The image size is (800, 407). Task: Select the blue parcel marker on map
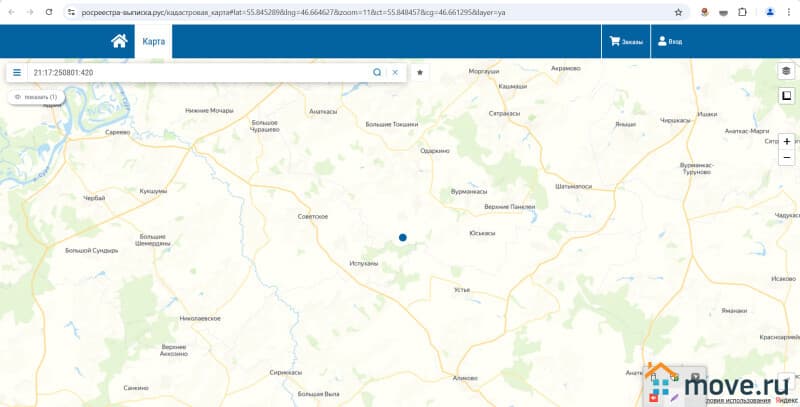click(403, 238)
